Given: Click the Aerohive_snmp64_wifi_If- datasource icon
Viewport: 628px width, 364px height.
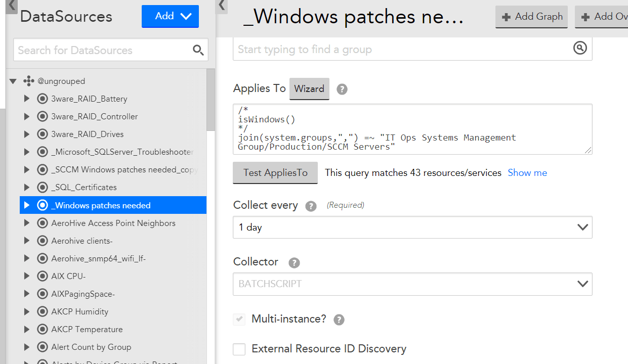Looking at the screenshot, I should [43, 258].
